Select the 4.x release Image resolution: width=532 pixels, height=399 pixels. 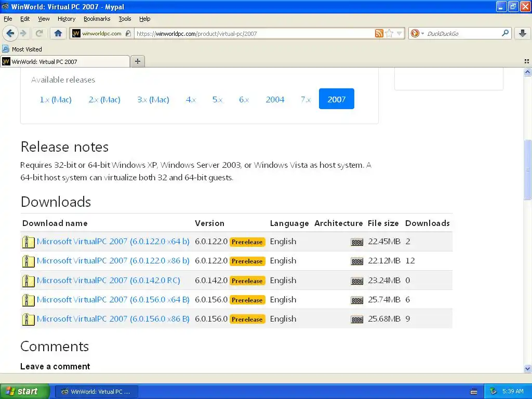[191, 99]
